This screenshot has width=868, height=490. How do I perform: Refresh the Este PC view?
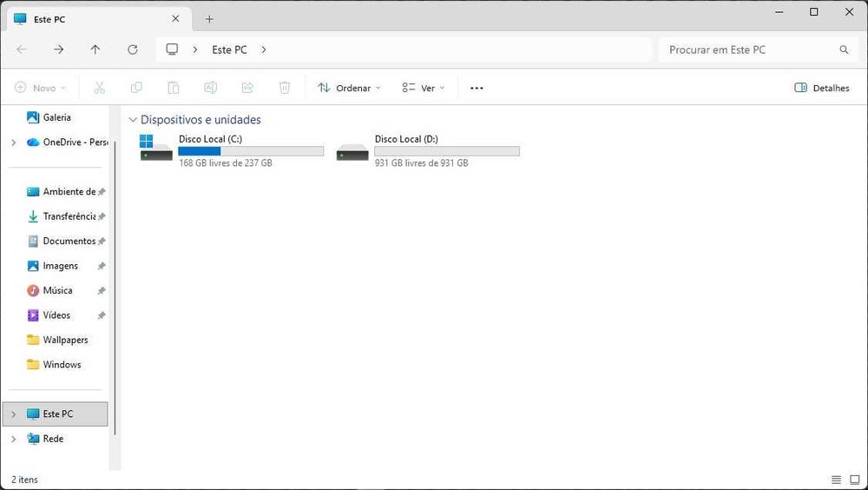pyautogui.click(x=132, y=50)
